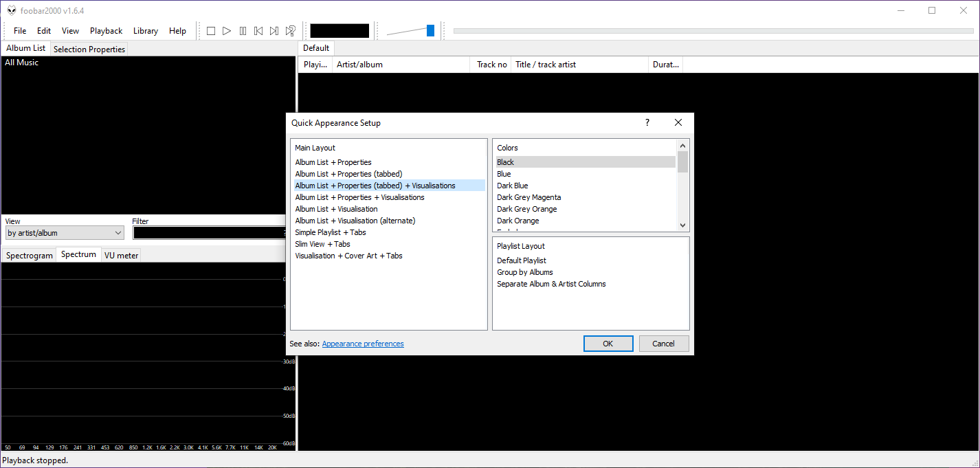
Task: Open the Edit menu
Action: (44, 31)
